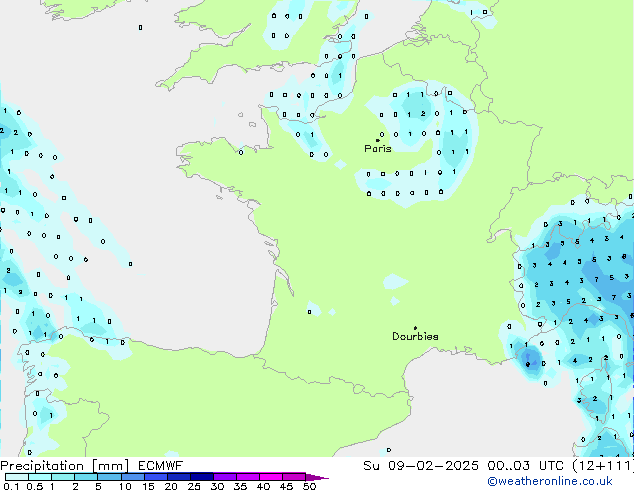
Task: Click the 'Precipitation [mm]' title text
Action: [x=65, y=466]
